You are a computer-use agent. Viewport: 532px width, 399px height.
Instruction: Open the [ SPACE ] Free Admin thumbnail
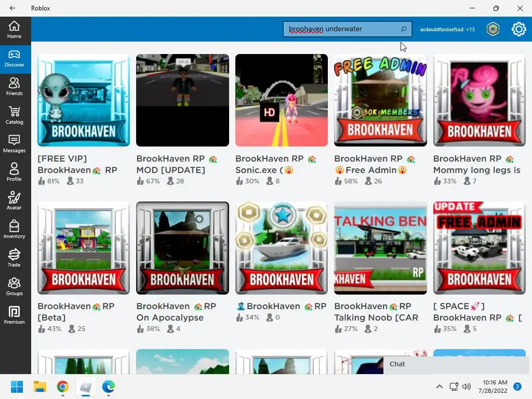(480, 248)
